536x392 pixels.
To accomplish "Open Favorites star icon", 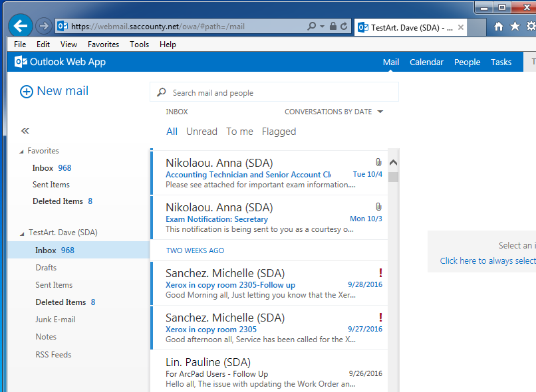I will click(515, 27).
